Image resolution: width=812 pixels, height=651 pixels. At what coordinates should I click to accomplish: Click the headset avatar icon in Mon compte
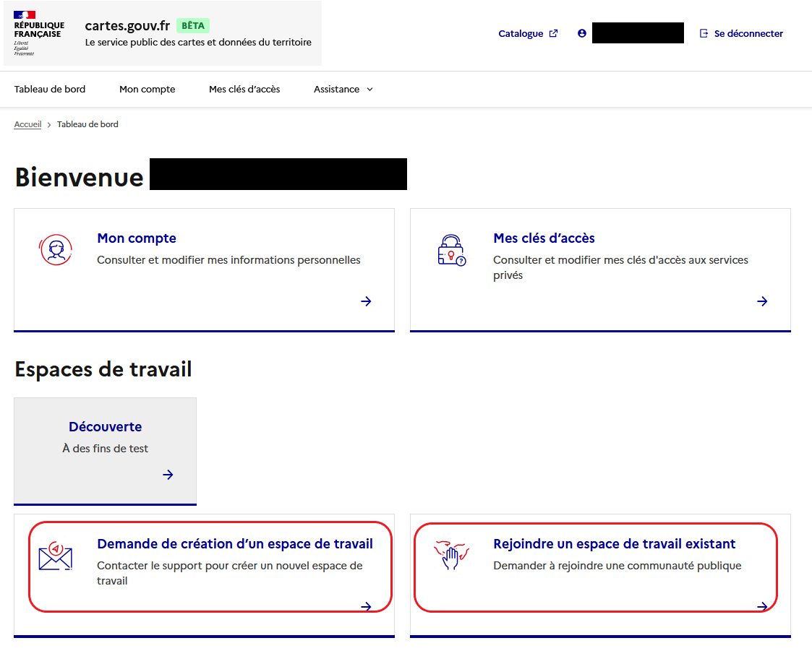[x=55, y=250]
